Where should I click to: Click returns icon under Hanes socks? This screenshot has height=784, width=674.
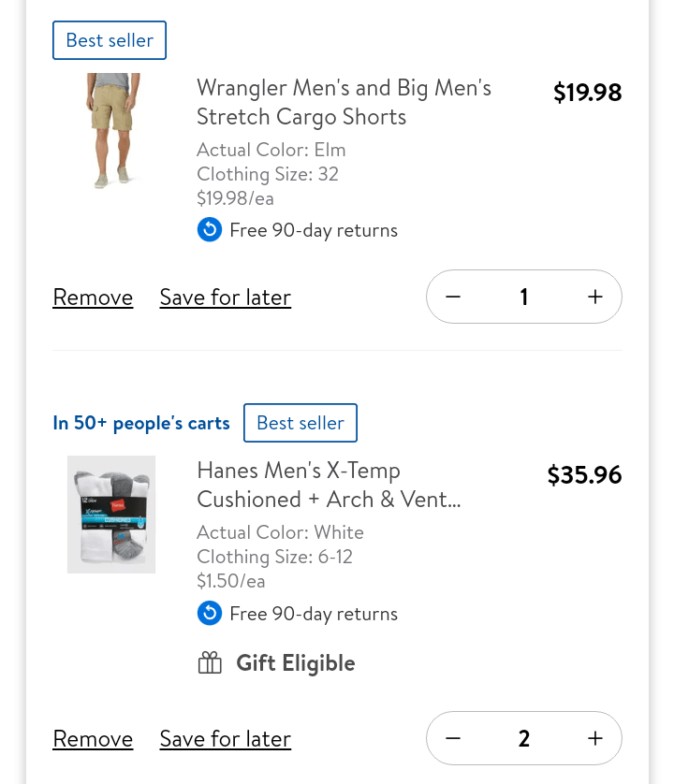pyautogui.click(x=210, y=614)
